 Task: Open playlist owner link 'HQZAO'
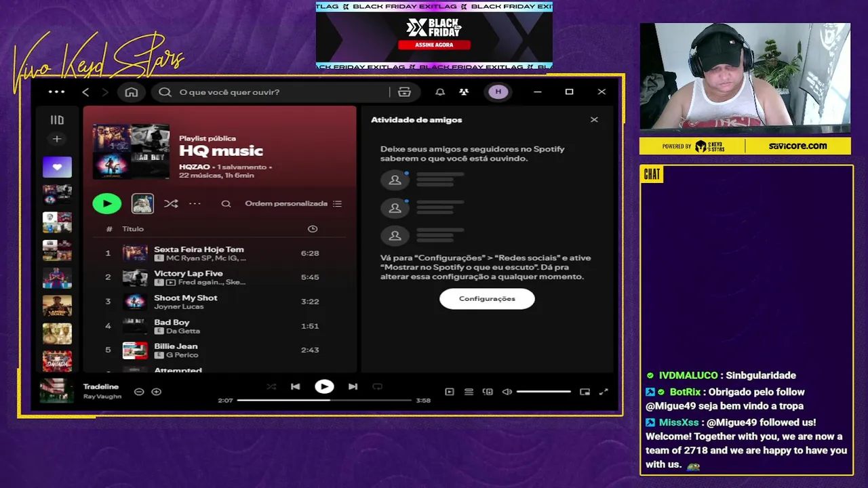194,167
